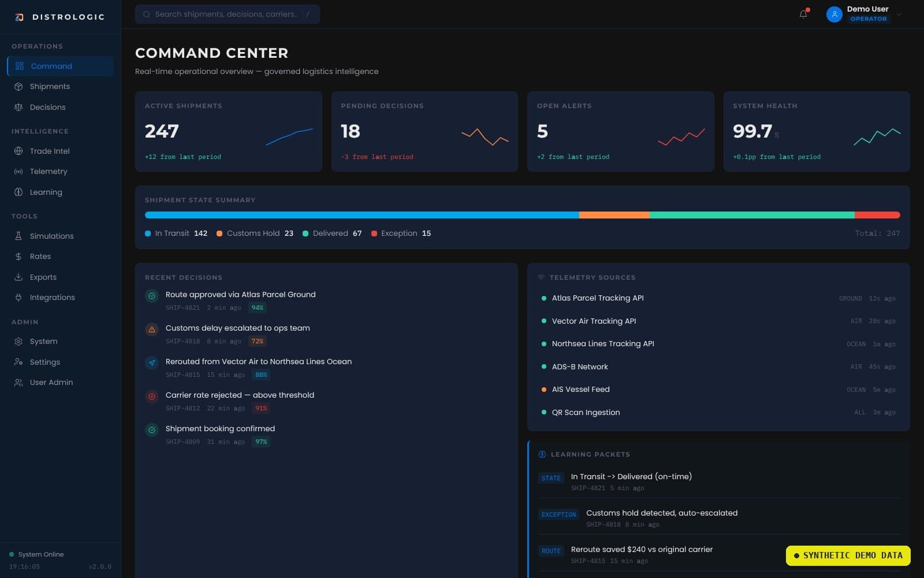
Task: Click the green Delivered bar segment
Action: pos(752,215)
